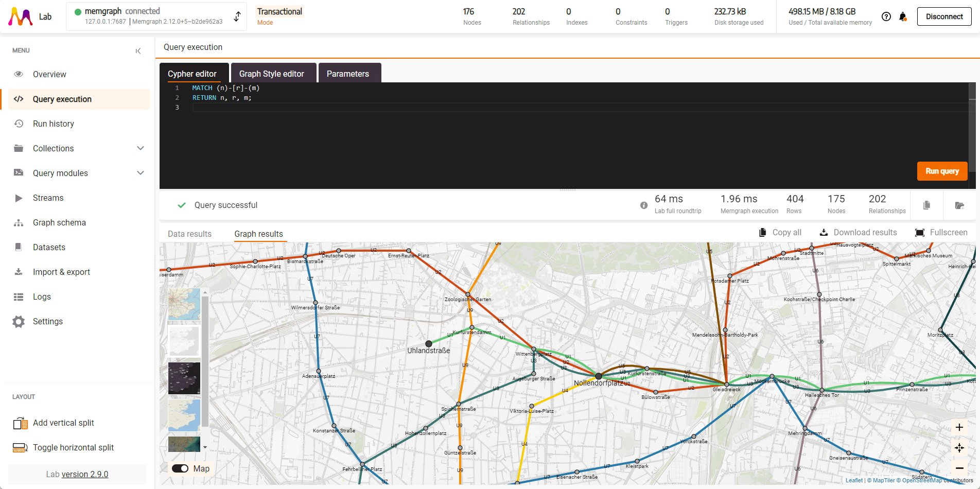Collapse the MENU sidebar with chevron
980x489 pixels.
tap(138, 50)
